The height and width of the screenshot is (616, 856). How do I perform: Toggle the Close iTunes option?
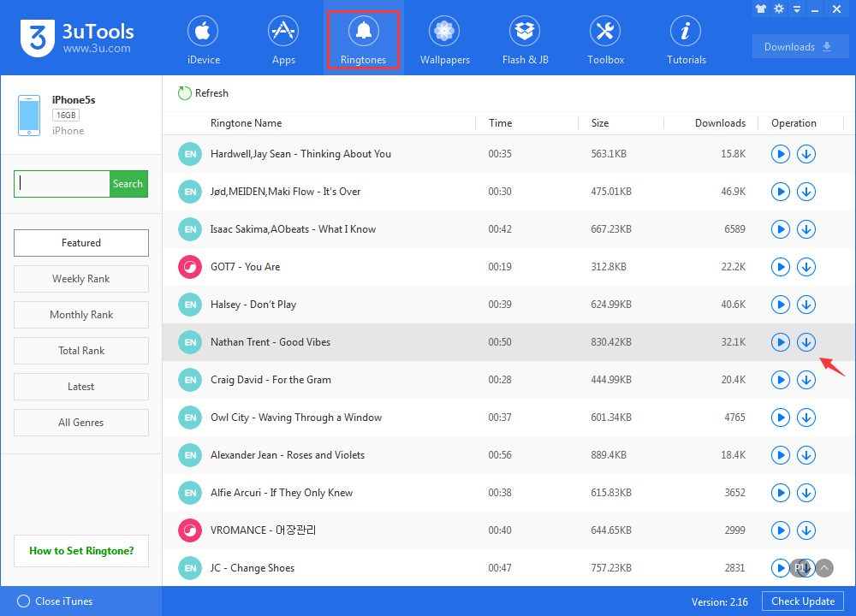tap(55, 601)
